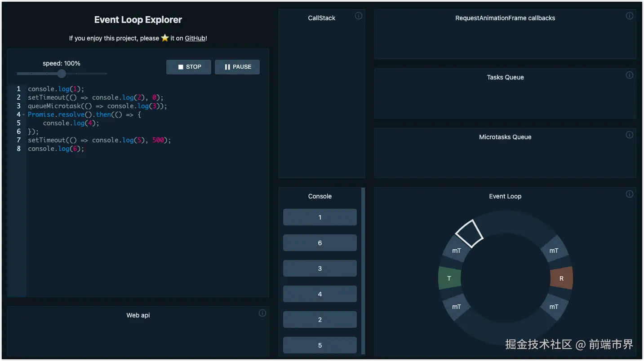644x361 pixels.
Task: Select console output entry 3
Action: (x=320, y=269)
